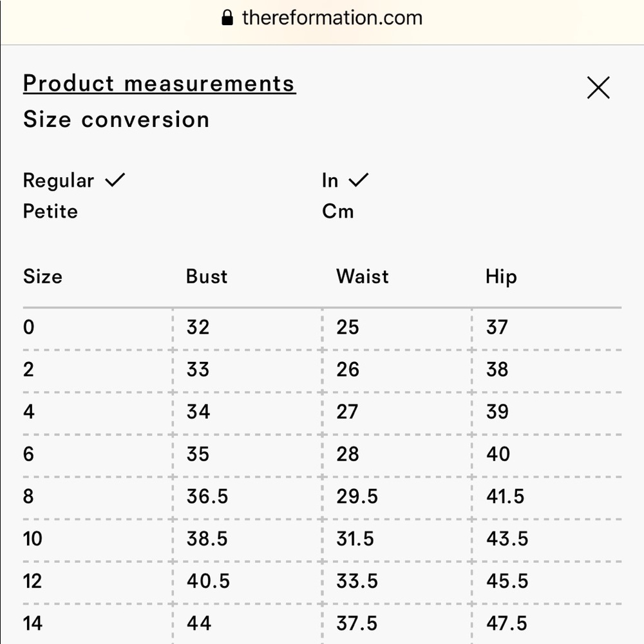The image size is (644, 644).
Task: Switch to Petite sizing
Action: click(50, 211)
